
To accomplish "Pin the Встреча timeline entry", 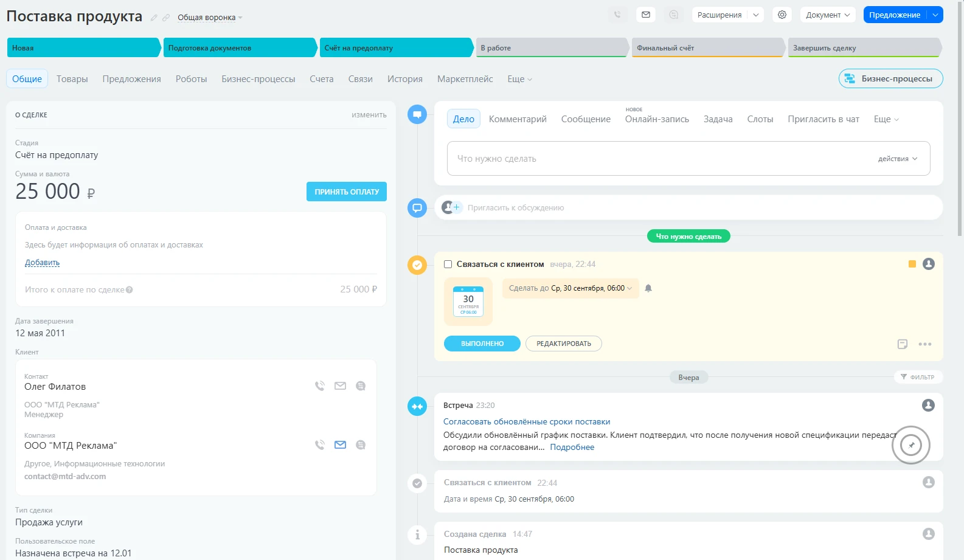I will (x=911, y=445).
